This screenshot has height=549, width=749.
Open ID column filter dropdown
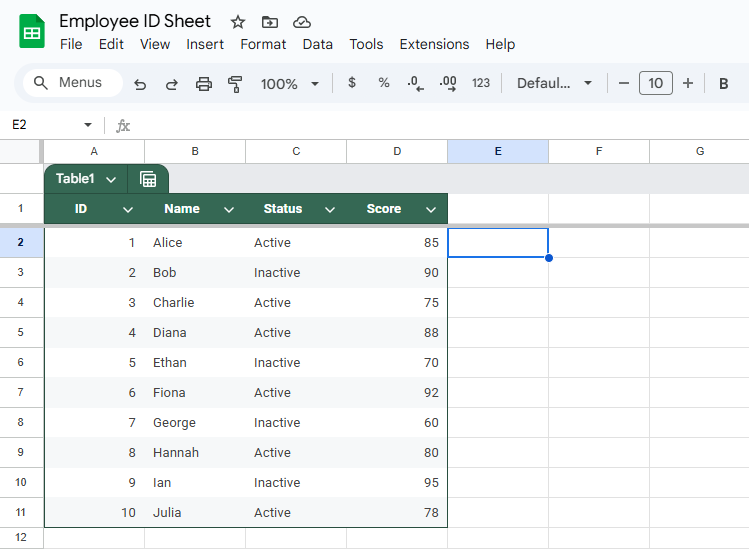[x=128, y=209]
